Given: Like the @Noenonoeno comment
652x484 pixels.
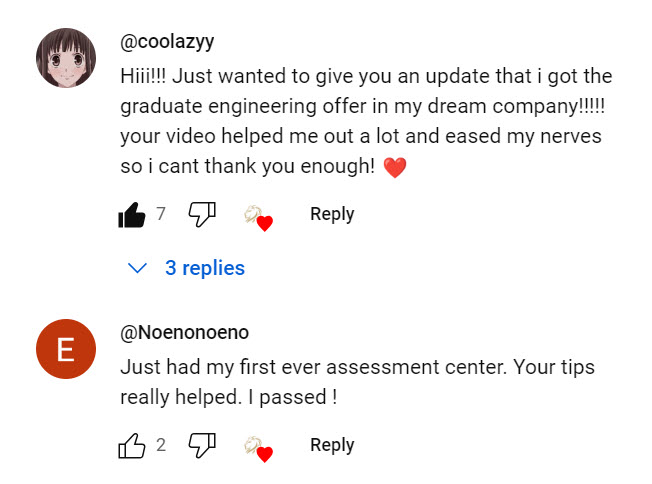Looking at the screenshot, I should tap(132, 446).
